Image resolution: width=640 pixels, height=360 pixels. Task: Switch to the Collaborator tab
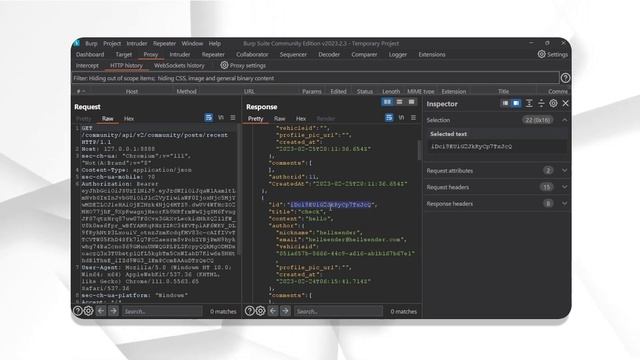point(252,54)
